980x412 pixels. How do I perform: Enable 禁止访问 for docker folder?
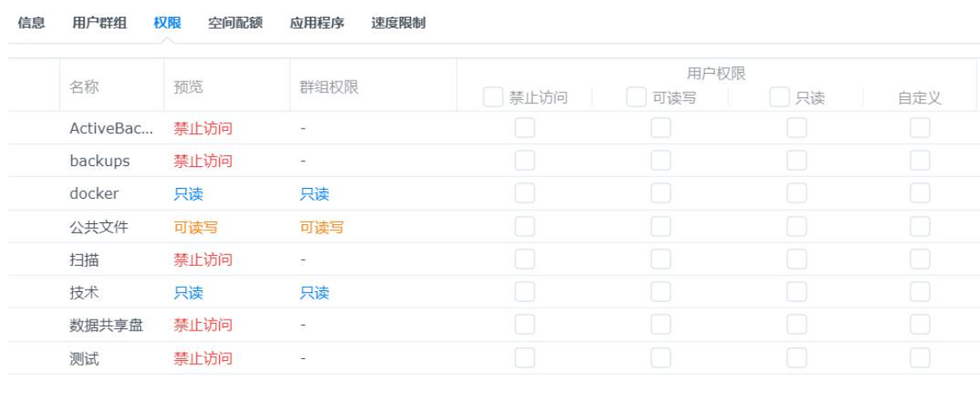click(x=524, y=194)
